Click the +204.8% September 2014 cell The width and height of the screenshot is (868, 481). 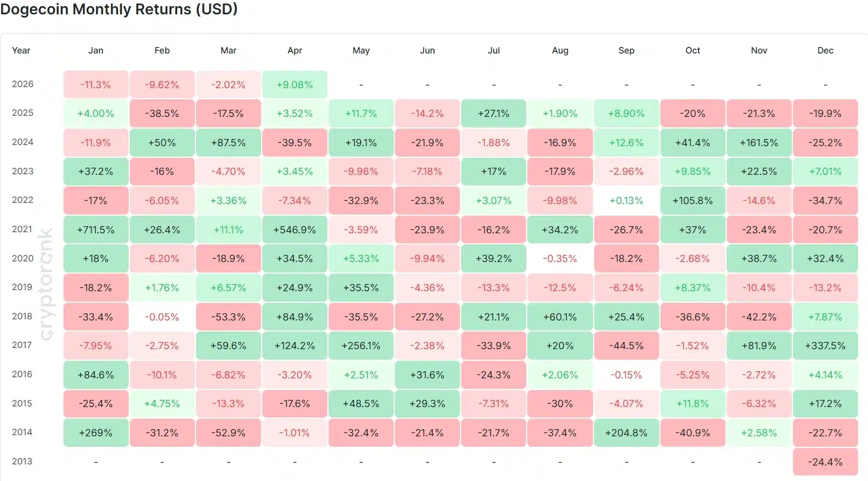coord(626,433)
